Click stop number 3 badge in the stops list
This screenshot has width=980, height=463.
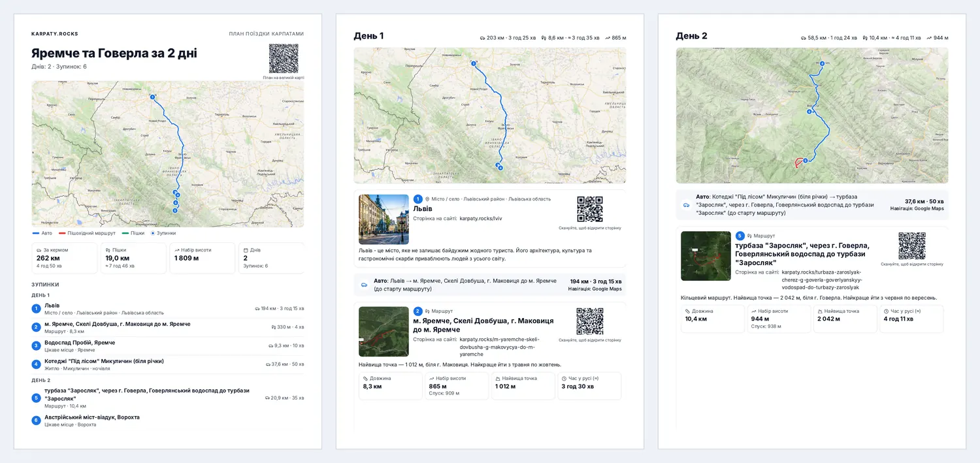pos(37,345)
